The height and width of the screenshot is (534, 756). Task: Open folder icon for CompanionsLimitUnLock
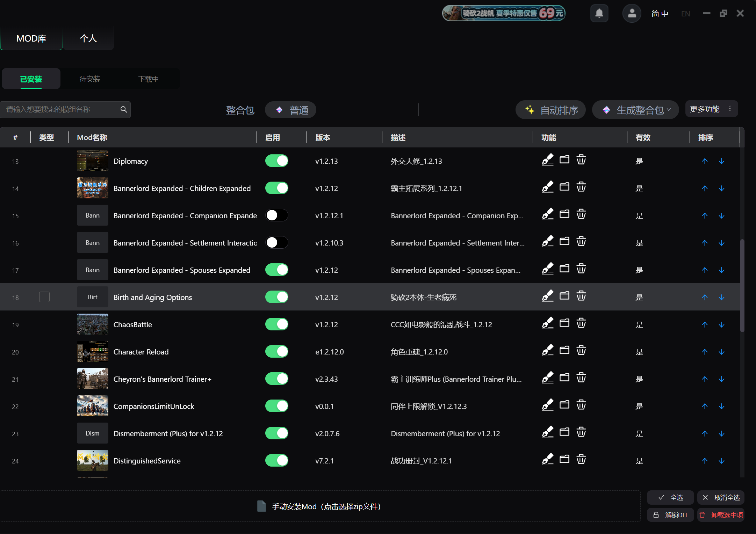tap(564, 405)
